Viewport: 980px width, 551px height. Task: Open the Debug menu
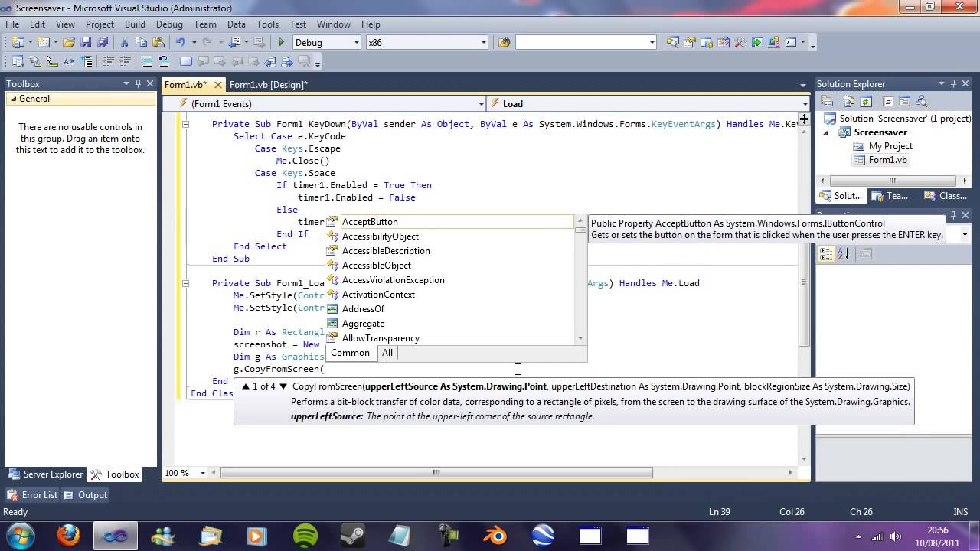(169, 24)
